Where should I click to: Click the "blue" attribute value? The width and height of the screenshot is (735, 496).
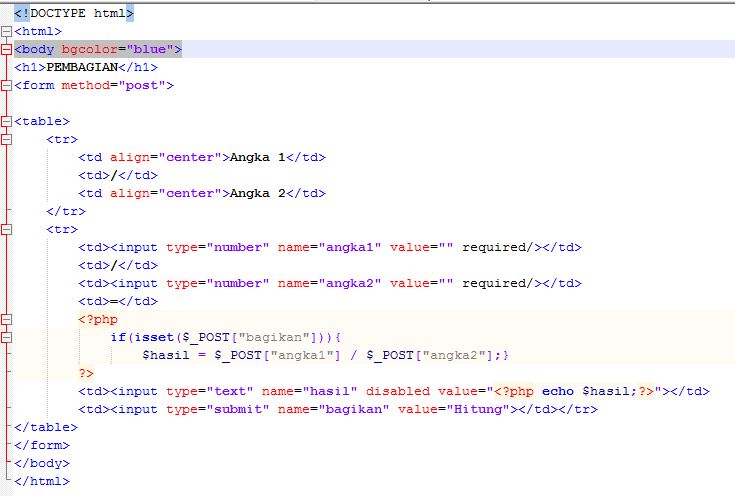coord(149,49)
